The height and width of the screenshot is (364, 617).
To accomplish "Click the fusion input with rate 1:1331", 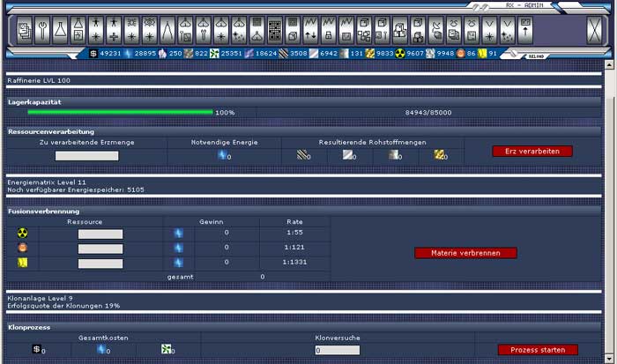I will 100,263.
